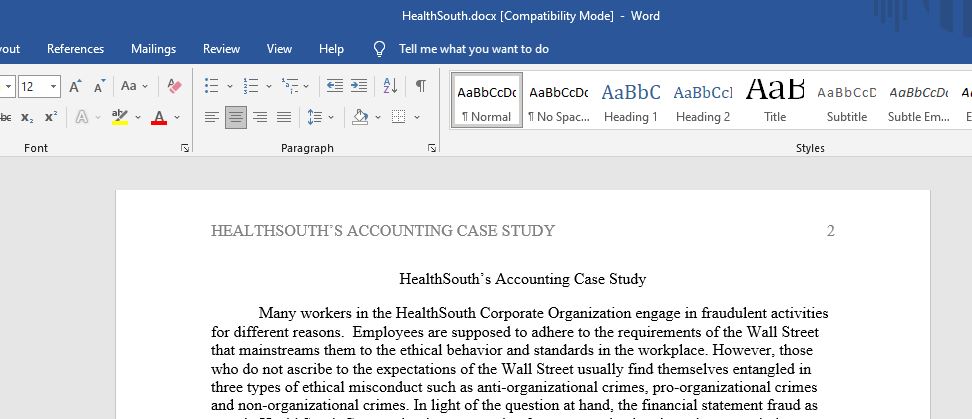
Task: Toggle center alignment
Action: (236, 117)
